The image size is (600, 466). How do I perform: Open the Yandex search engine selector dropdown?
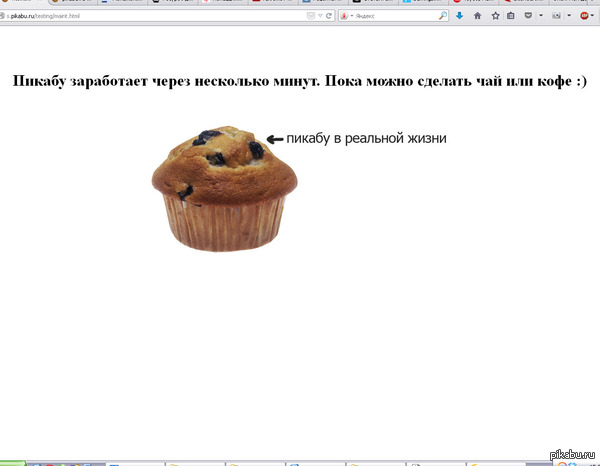(346, 17)
